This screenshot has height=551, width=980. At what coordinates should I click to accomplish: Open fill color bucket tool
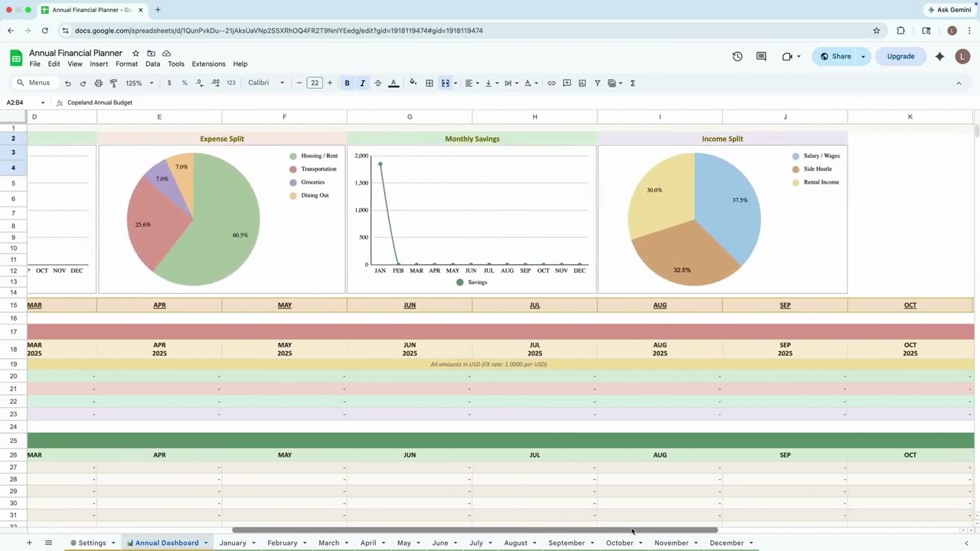413,83
